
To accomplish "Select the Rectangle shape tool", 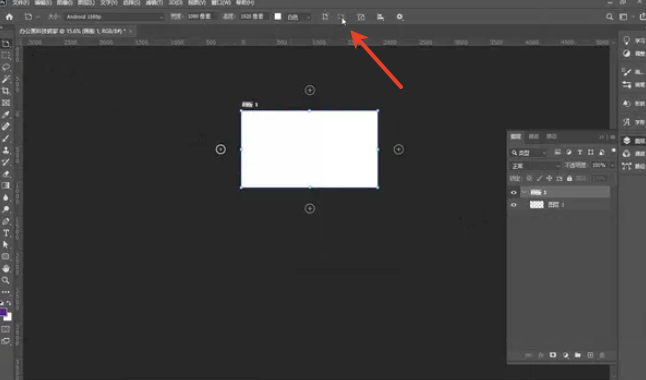I will point(6,256).
